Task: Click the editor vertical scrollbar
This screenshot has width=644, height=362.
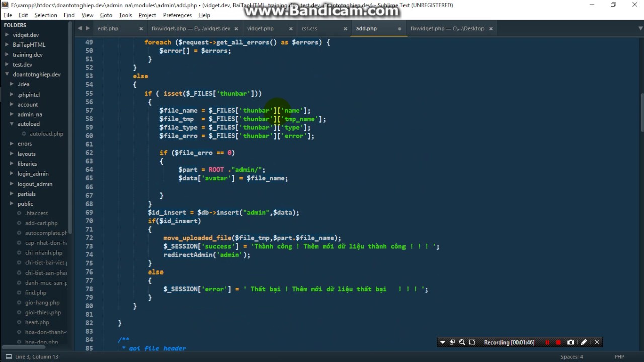Action: [642, 113]
